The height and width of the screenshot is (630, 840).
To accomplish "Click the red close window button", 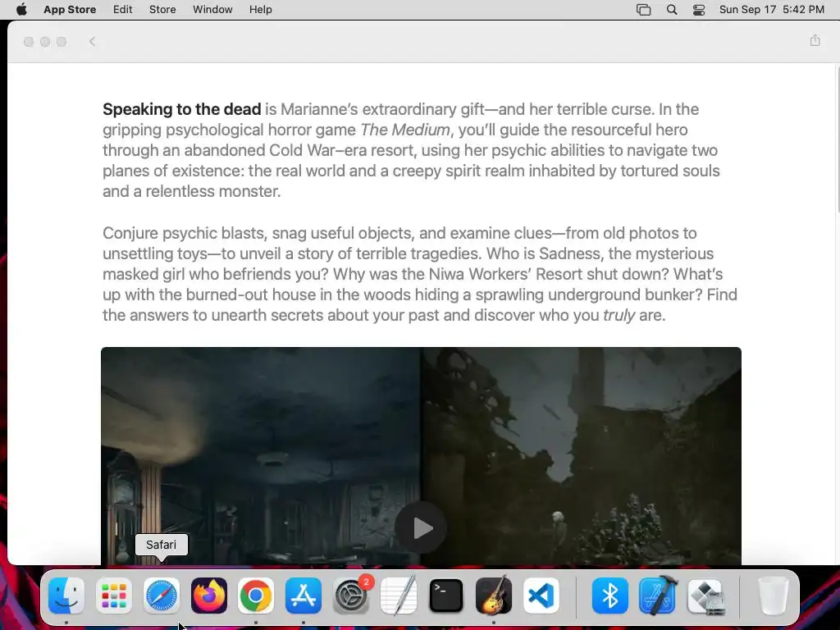I will point(29,42).
